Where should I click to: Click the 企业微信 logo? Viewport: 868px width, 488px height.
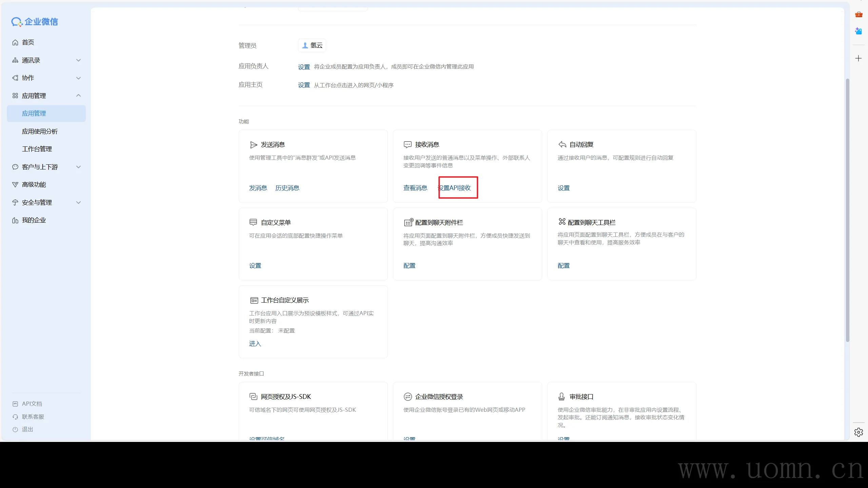pyautogui.click(x=35, y=22)
